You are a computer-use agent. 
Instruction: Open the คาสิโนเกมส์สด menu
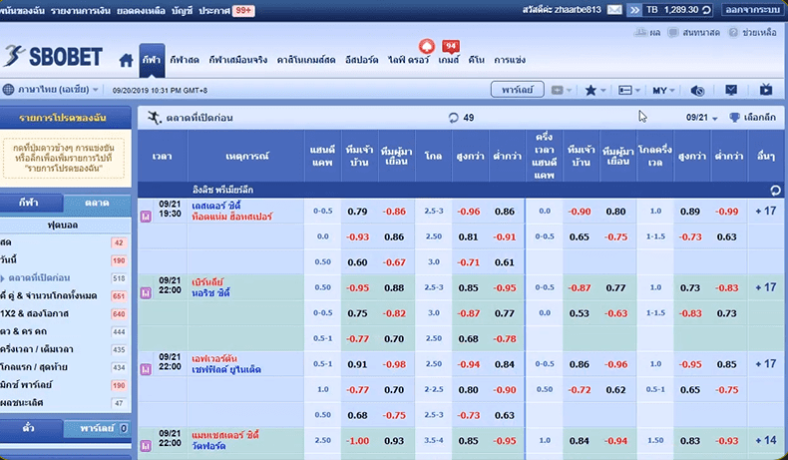[x=306, y=60]
